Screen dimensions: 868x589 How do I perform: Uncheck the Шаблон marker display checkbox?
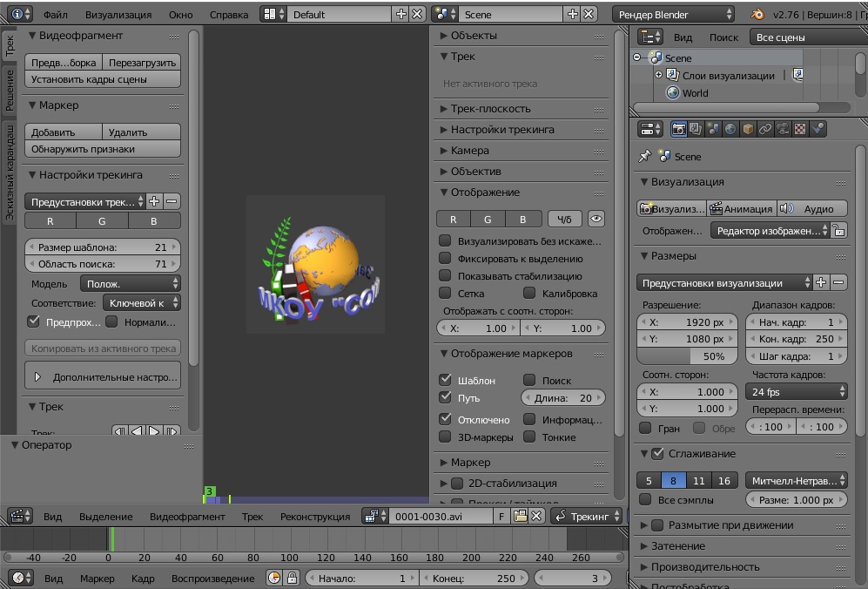tap(445, 380)
